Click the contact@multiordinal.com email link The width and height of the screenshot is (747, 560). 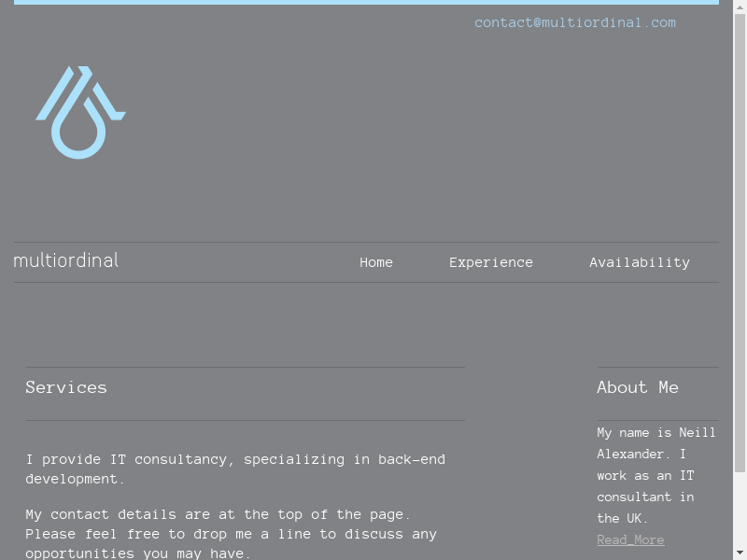(x=574, y=22)
